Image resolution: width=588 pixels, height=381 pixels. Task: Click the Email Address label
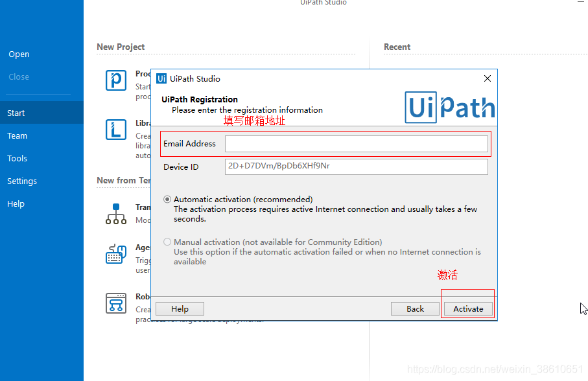[189, 144]
